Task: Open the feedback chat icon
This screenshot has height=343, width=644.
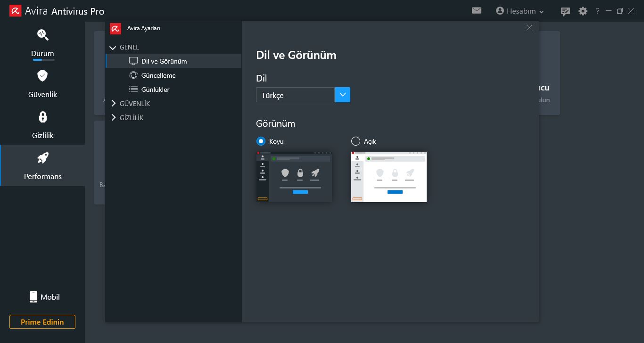Action: (x=565, y=11)
